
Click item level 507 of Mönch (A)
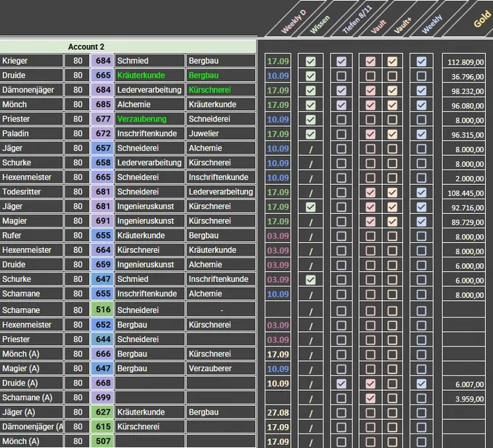102,441
